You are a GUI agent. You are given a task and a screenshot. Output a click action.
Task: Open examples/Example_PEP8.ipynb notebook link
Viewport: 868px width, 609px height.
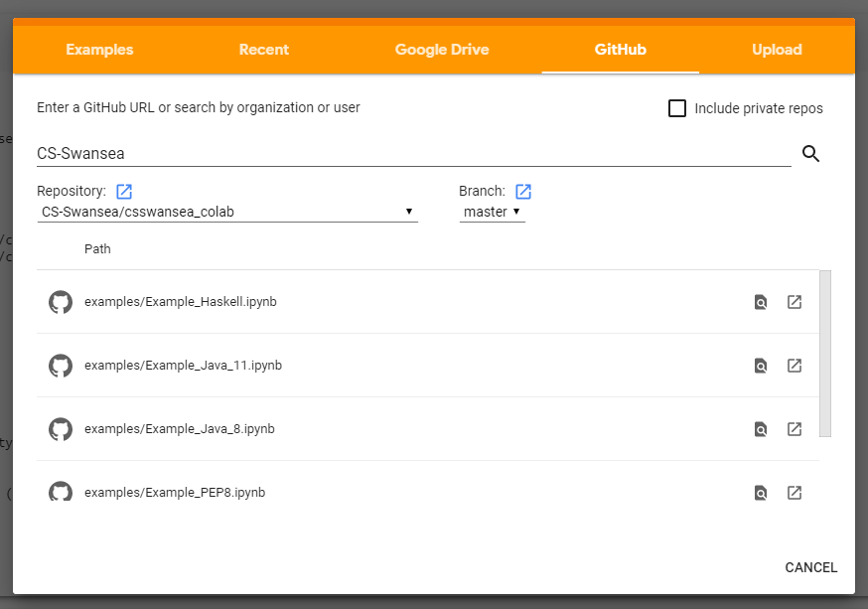175,493
